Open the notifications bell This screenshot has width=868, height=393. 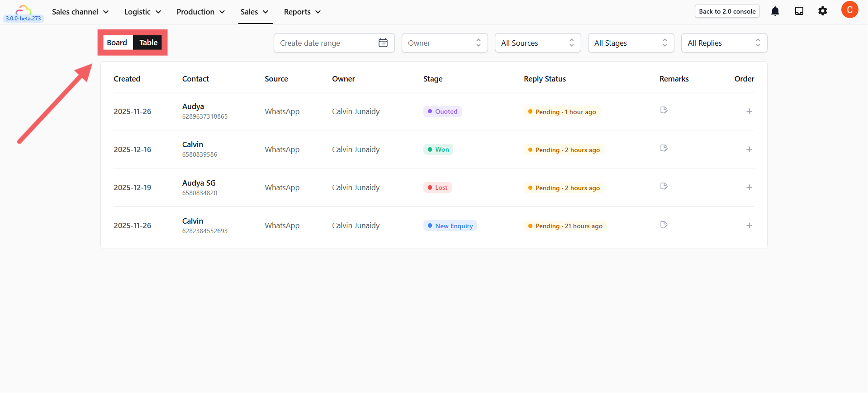pos(775,11)
